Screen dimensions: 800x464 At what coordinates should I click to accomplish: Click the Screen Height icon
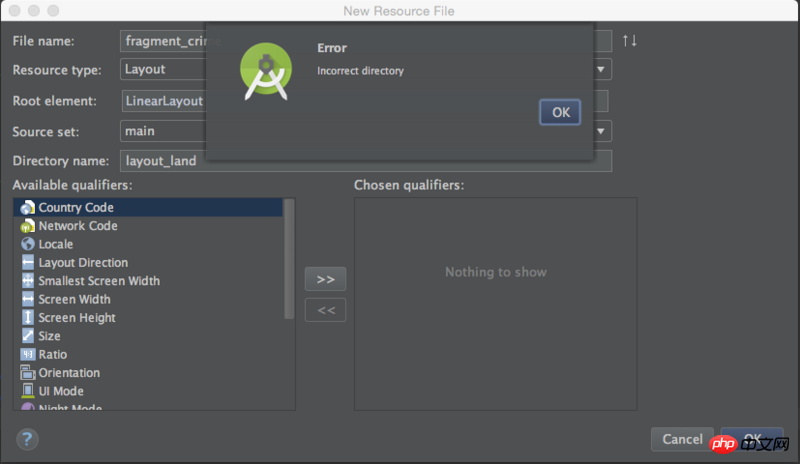point(28,318)
